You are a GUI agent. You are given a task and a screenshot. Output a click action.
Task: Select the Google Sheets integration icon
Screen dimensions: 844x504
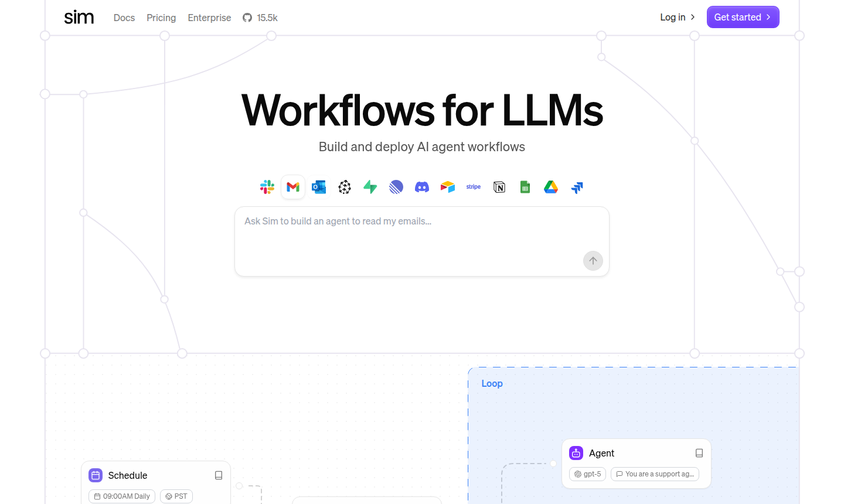pyautogui.click(x=525, y=187)
